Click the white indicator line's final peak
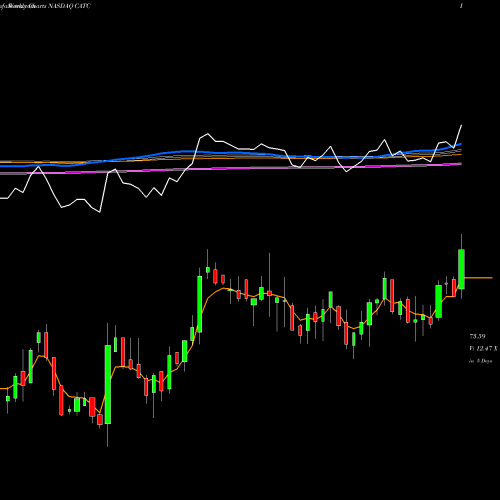500x500 pixels. pos(461,126)
